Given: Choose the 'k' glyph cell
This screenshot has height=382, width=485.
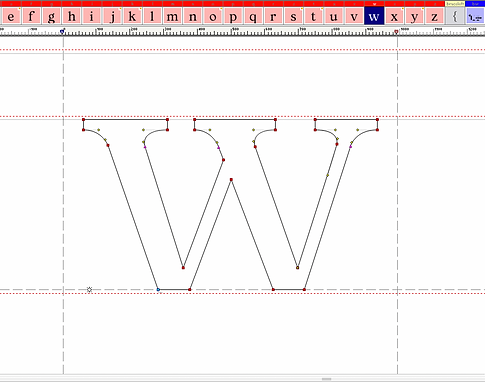Looking at the screenshot, I should pyautogui.click(x=132, y=16).
